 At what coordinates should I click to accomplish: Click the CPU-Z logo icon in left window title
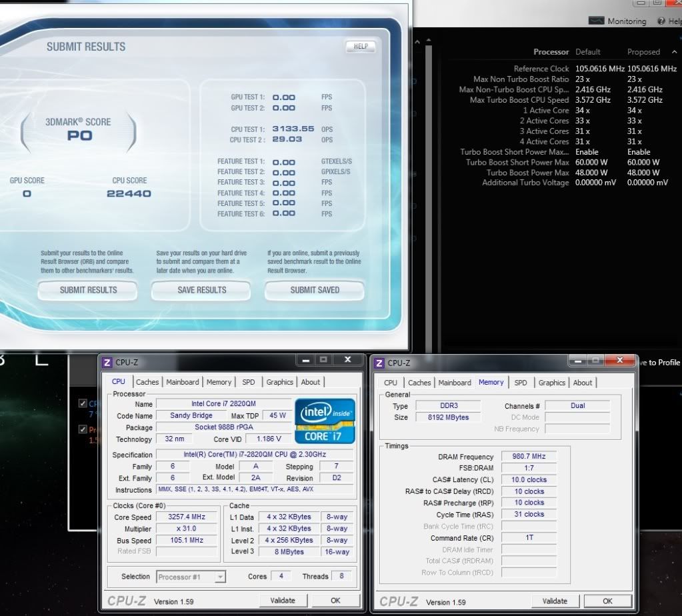click(x=107, y=363)
